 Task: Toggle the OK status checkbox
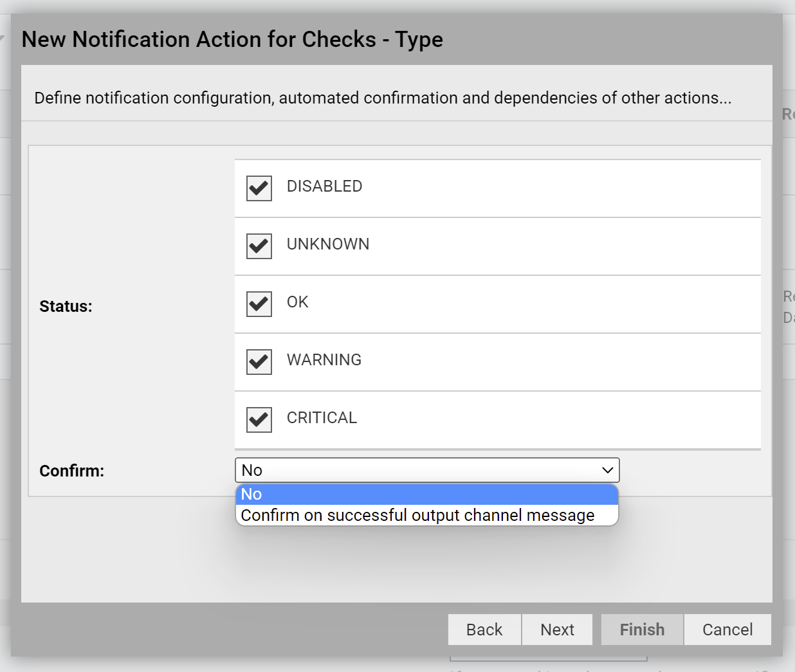tap(259, 304)
